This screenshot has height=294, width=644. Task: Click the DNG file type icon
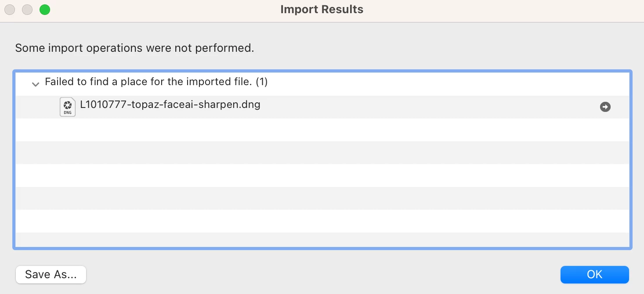pos(67,107)
